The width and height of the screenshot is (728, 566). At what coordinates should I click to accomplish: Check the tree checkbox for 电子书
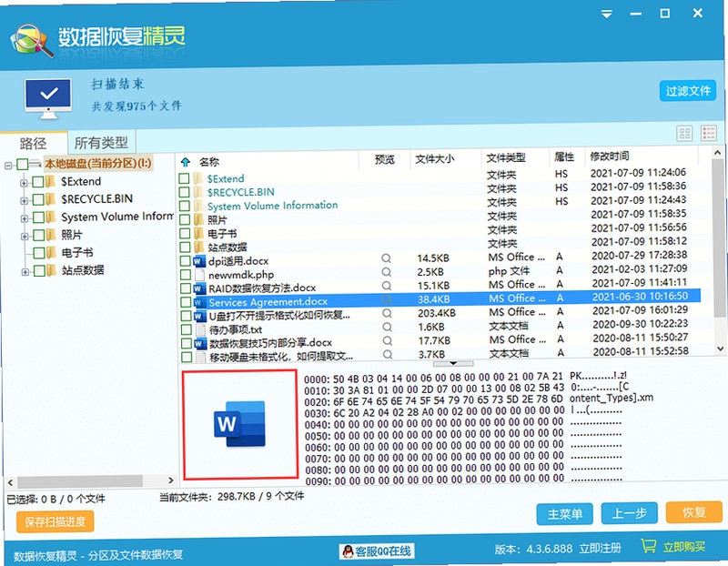38,253
